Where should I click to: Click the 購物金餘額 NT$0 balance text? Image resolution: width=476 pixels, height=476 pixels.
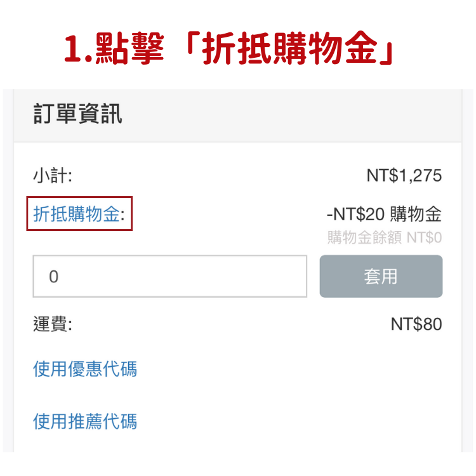coord(384,238)
